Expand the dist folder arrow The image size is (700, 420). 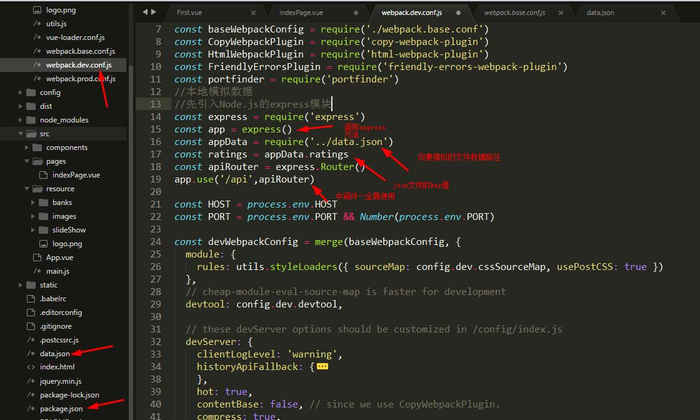tap(20, 106)
